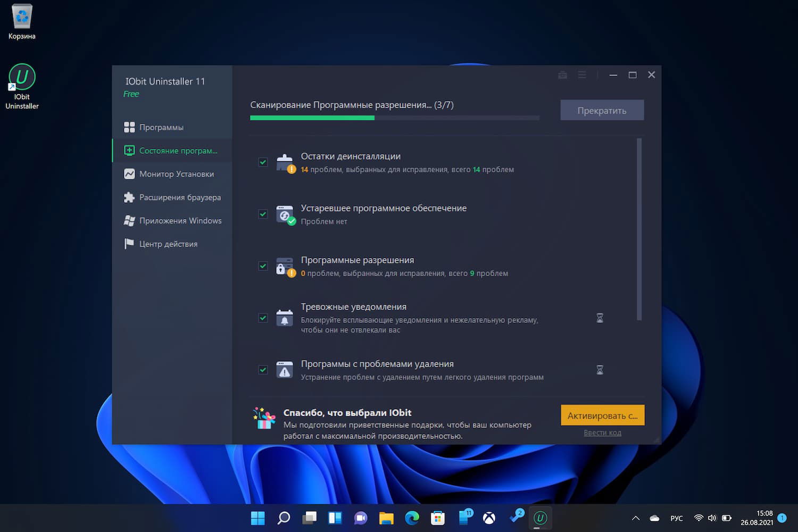The image size is (798, 532).
Task: Open the toolbox icon in the title bar
Action: click(562, 75)
